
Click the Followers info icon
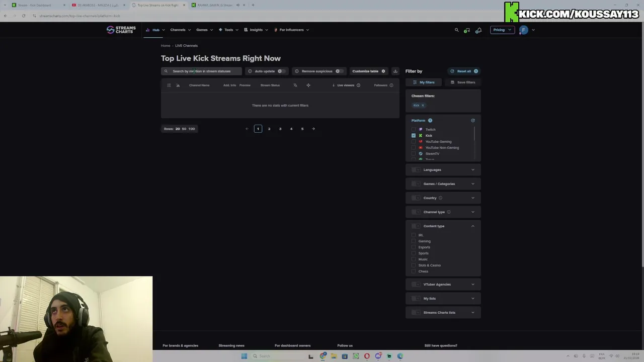391,85
